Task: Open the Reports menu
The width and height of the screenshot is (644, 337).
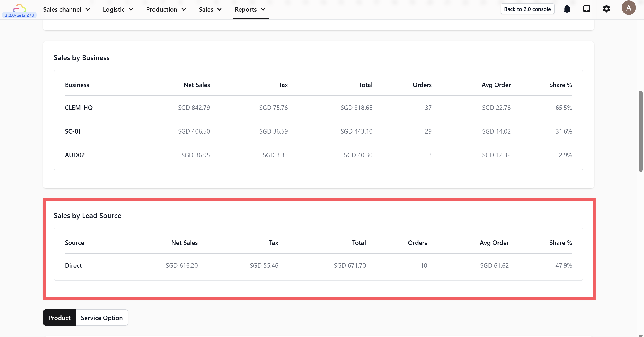Action: pyautogui.click(x=250, y=9)
